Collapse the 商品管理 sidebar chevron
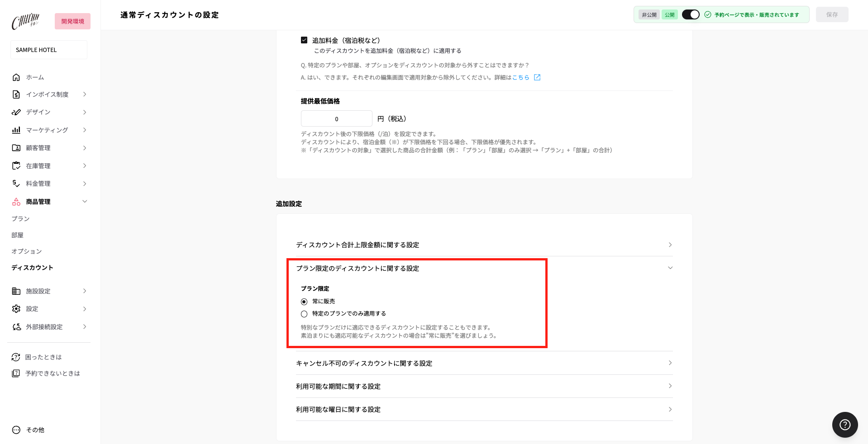Viewport: 868px width, 444px height. pyautogui.click(x=85, y=202)
